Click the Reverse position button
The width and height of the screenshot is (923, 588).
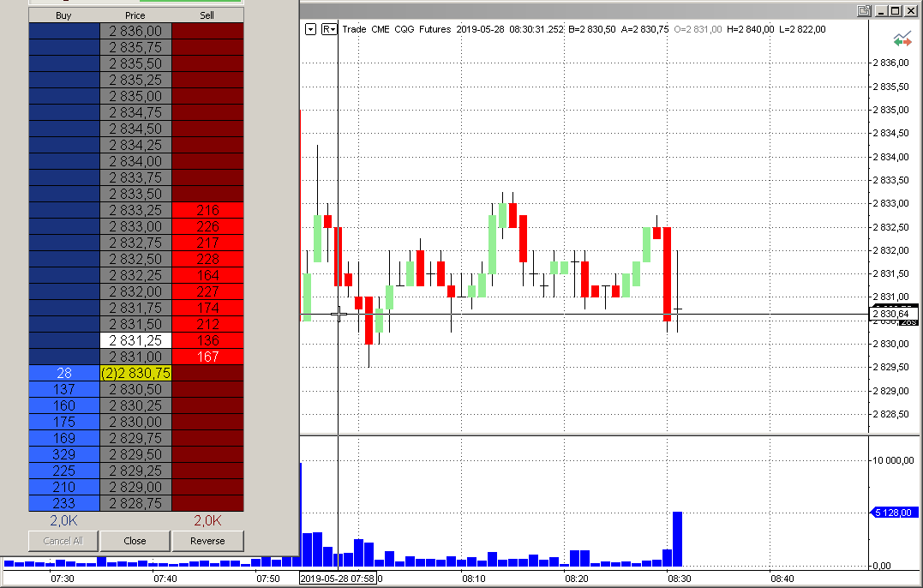click(207, 541)
